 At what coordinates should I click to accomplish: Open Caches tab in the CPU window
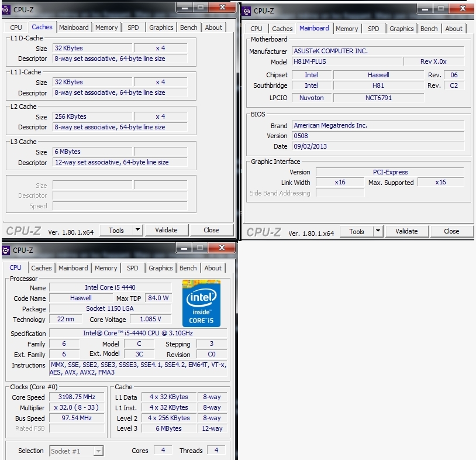click(42, 268)
